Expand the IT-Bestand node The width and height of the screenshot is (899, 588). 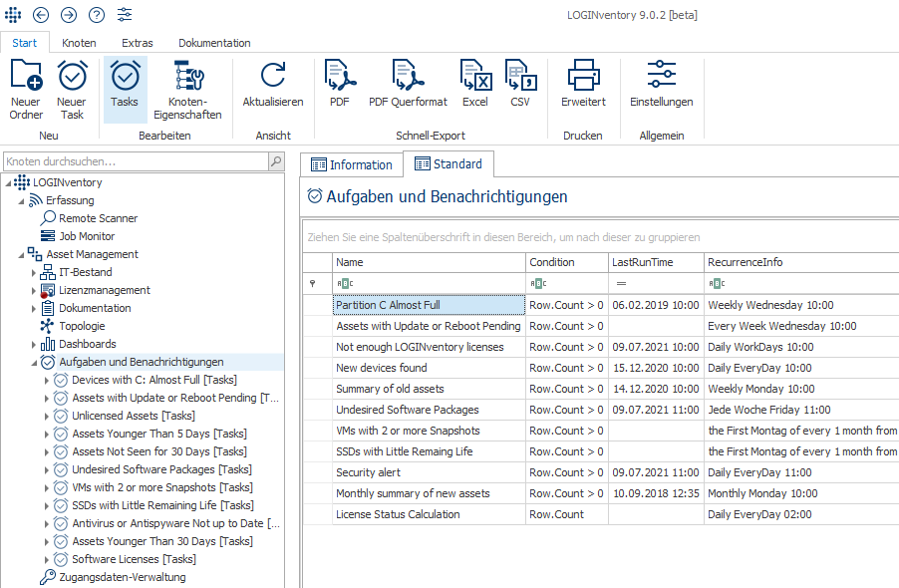tap(34, 273)
